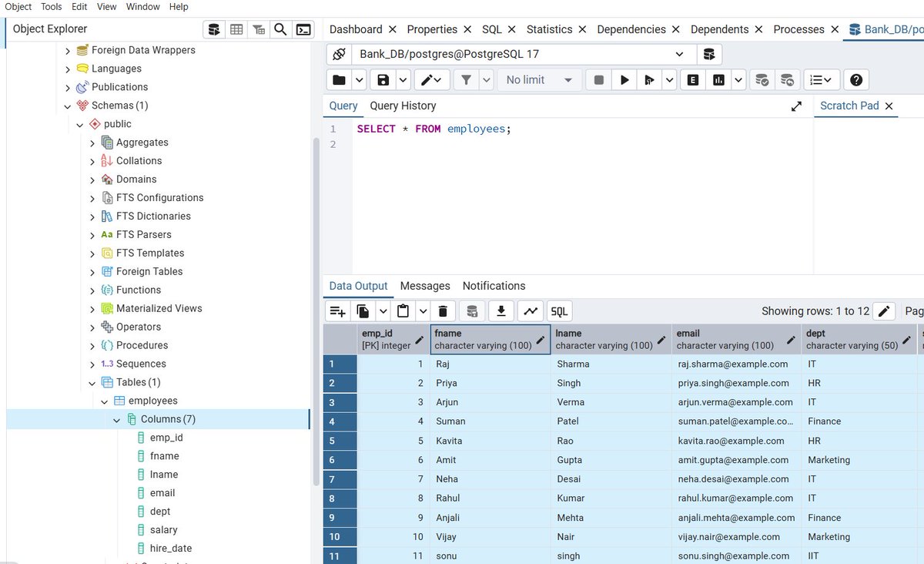Switch to the Statistics tab
Viewport: 924px width, 564px height.
point(549,29)
